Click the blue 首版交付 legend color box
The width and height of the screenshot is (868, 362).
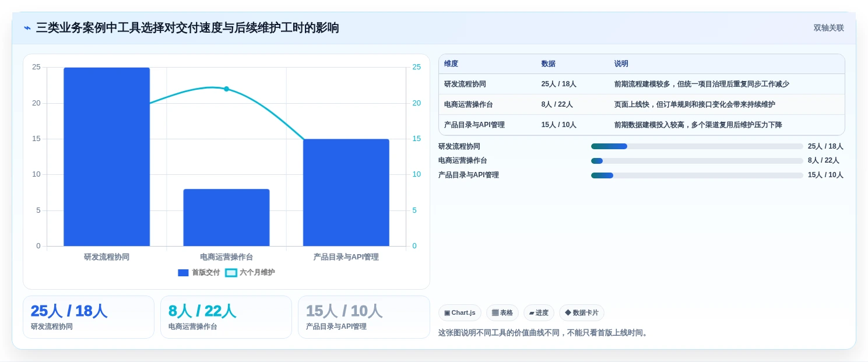184,272
